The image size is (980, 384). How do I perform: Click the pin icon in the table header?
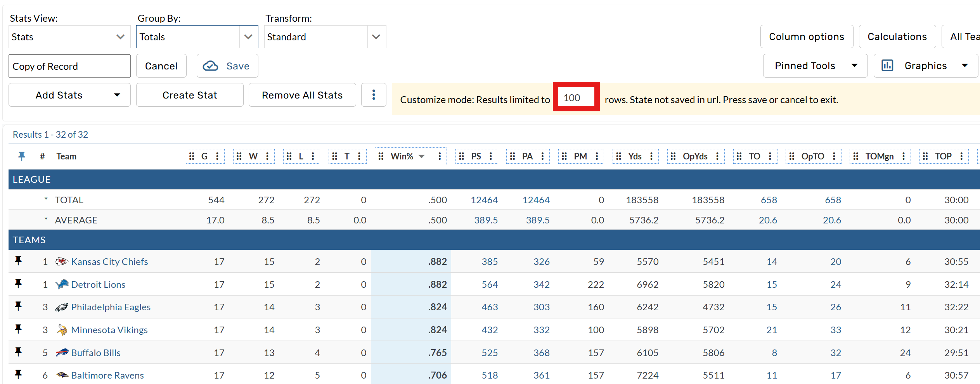22,156
